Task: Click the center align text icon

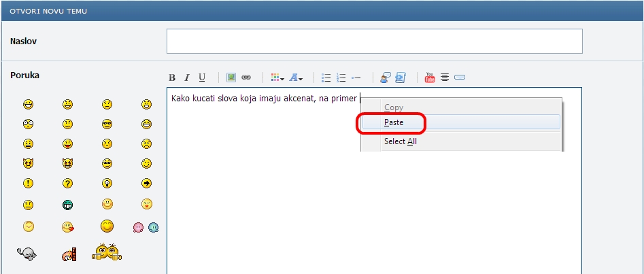Action: point(445,78)
